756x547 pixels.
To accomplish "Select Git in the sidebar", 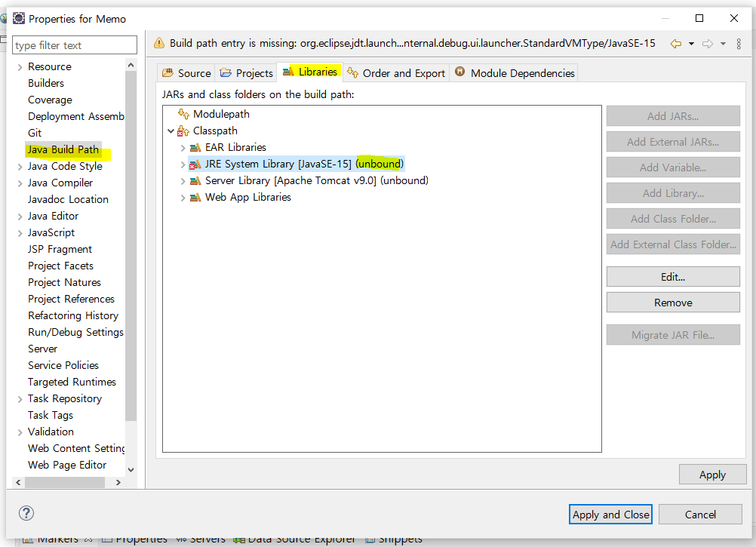I will pyautogui.click(x=35, y=133).
